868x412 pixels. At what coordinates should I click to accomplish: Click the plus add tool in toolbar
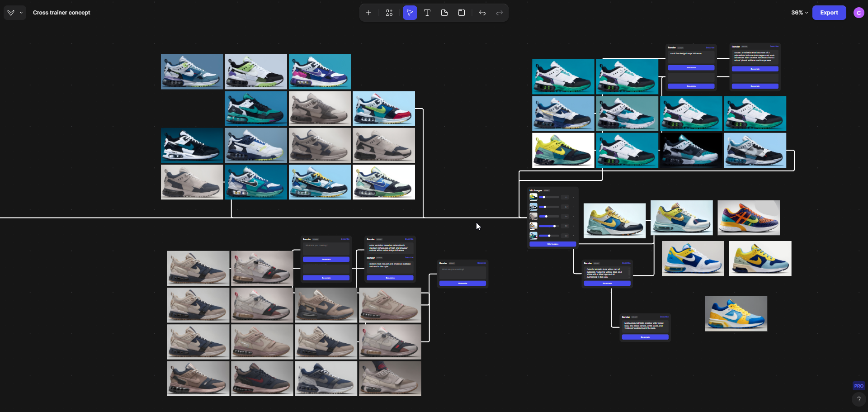click(x=368, y=13)
